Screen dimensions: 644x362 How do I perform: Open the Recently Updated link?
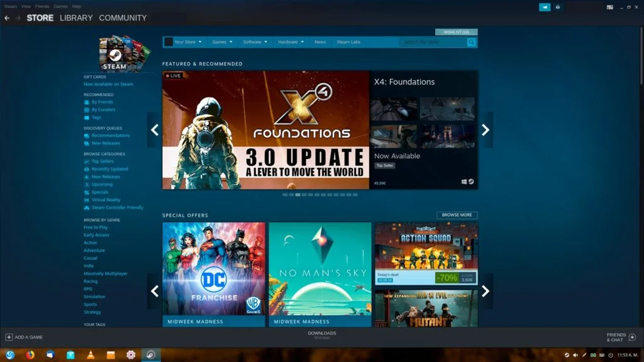click(109, 169)
